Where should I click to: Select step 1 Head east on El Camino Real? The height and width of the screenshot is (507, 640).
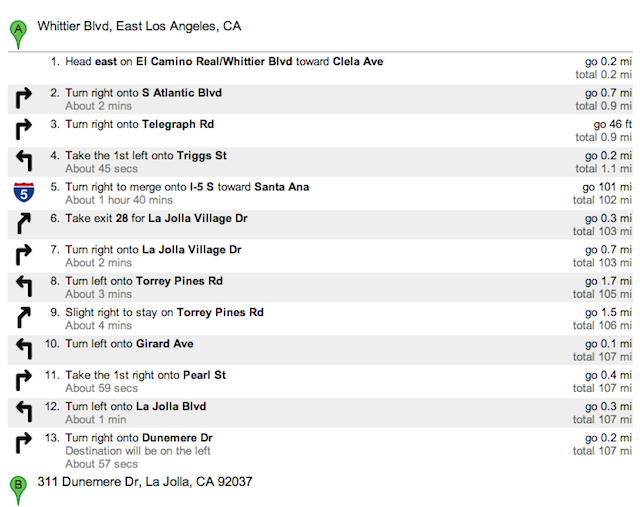[x=223, y=62]
